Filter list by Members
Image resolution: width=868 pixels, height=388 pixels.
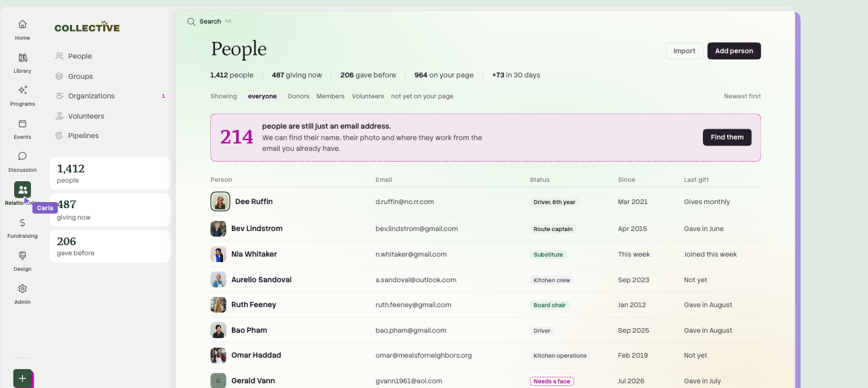(x=330, y=96)
